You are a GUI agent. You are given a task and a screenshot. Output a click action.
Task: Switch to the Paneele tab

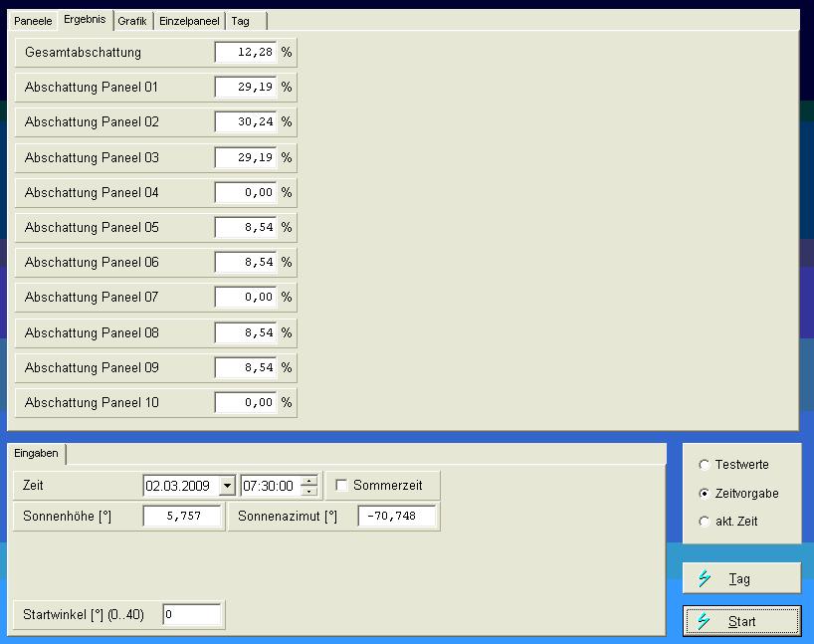click(x=33, y=21)
